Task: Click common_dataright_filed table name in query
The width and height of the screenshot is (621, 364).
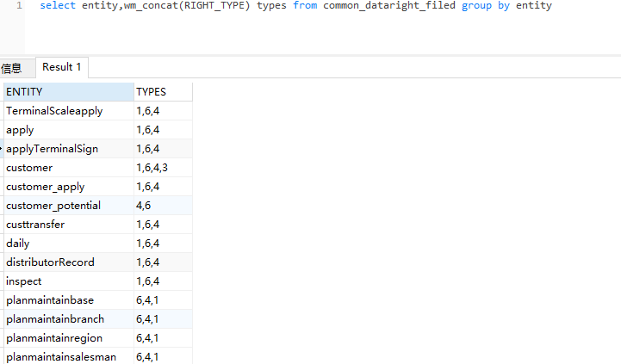Action: click(x=389, y=5)
